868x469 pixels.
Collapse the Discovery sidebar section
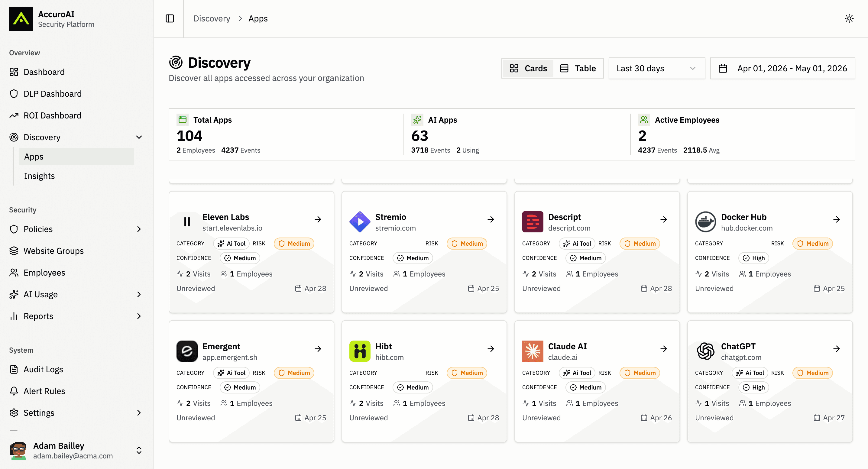[139, 137]
